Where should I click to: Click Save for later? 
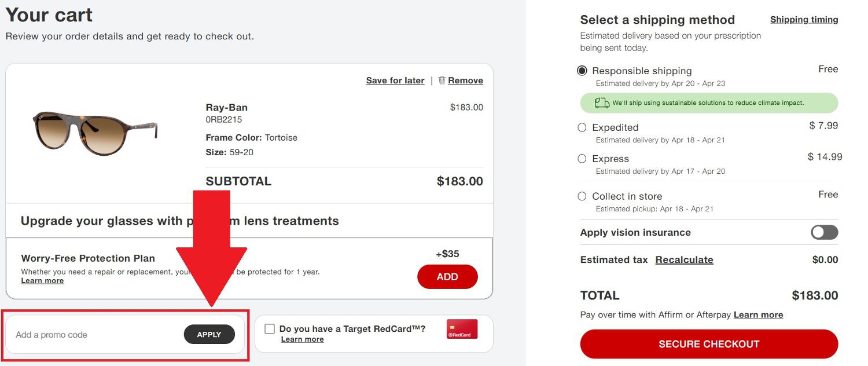point(395,80)
